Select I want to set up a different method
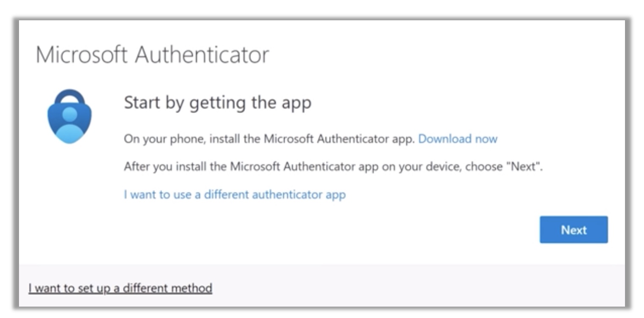Image resolution: width=644 pixels, height=318 pixels. click(120, 288)
